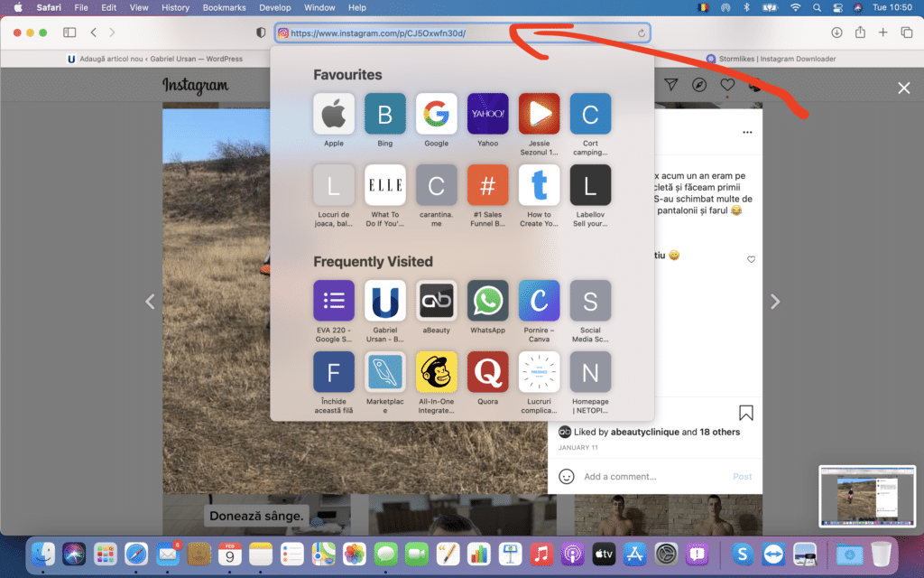Image resolution: width=924 pixels, height=578 pixels.
Task: Open the screenshot preview thumbnail
Action: tap(867, 496)
